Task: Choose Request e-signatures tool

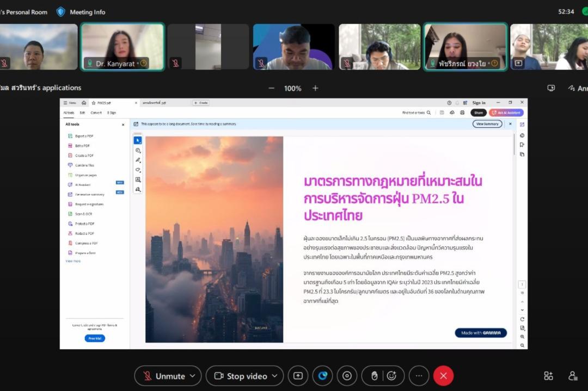Action: 85,204
